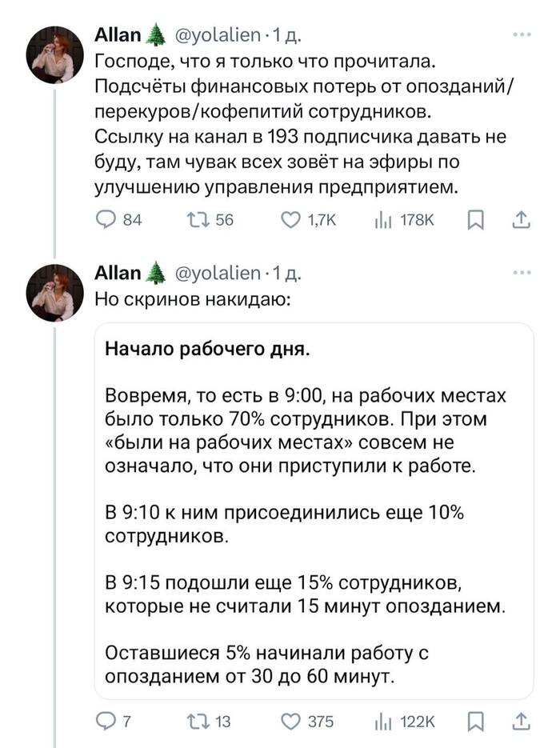Viewport: 560px width, 748px height.
Task: Reply to the first tweet via comment icon
Action: pos(106,219)
